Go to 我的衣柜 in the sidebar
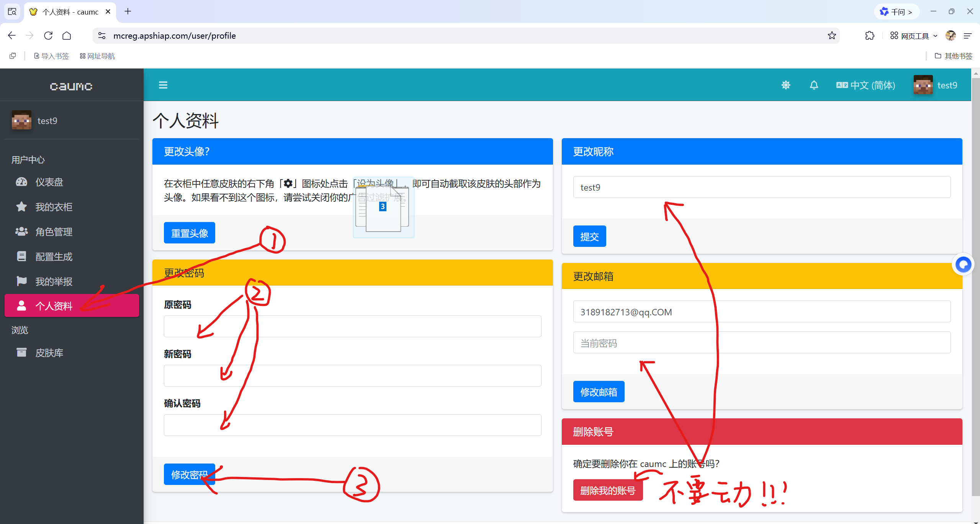This screenshot has width=980, height=524. (x=54, y=207)
